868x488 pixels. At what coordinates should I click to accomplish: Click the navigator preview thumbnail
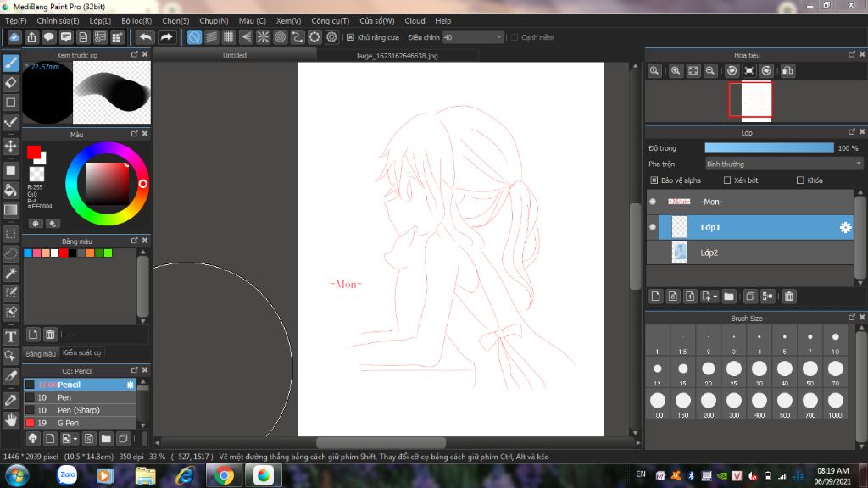coord(756,102)
